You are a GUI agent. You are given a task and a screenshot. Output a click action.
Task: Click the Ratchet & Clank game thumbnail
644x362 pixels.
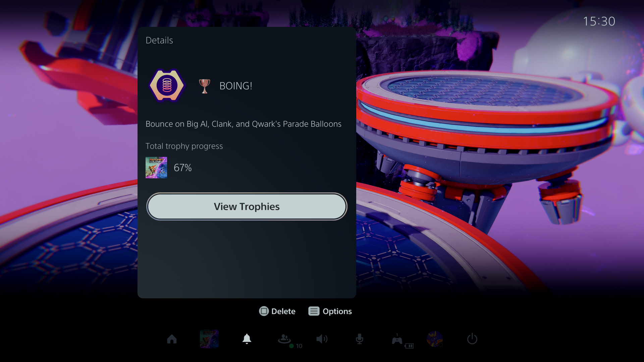156,168
